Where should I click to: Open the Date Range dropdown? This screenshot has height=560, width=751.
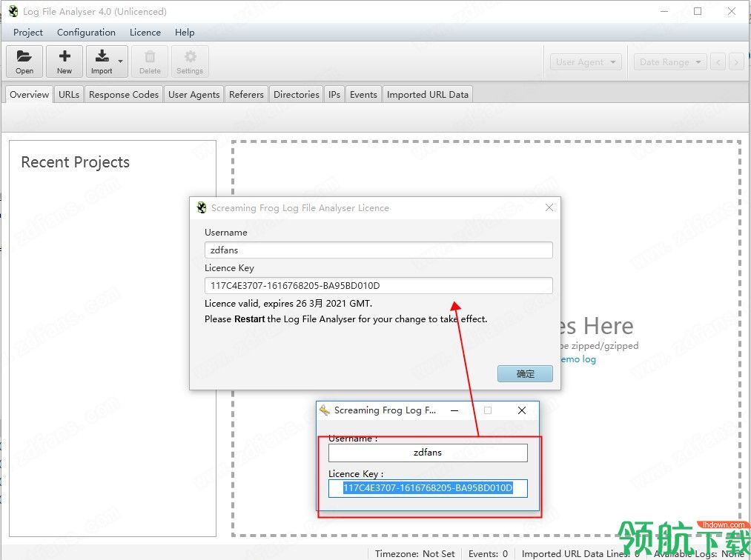pos(669,61)
